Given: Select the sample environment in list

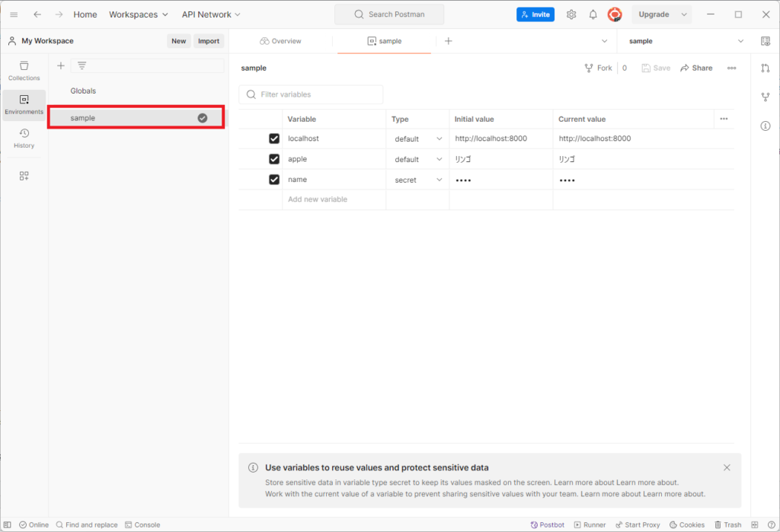Looking at the screenshot, I should (136, 118).
